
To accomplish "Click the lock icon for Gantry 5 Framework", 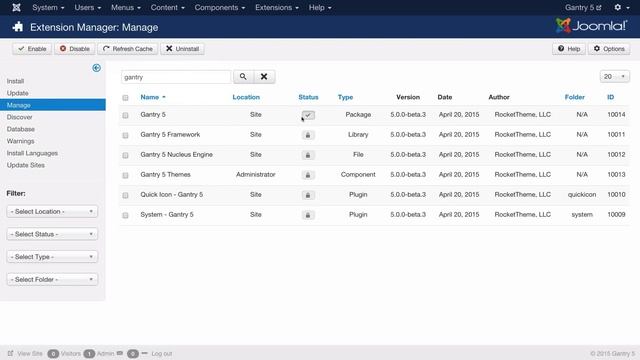I will pos(308,135).
